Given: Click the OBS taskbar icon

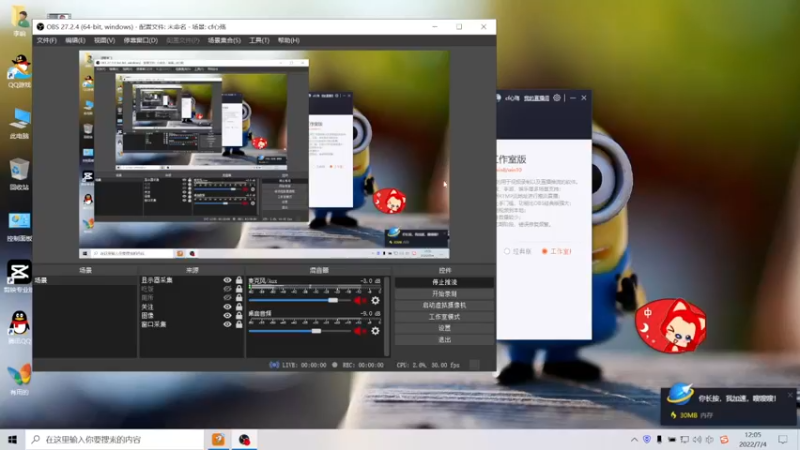Looking at the screenshot, I should [245, 439].
